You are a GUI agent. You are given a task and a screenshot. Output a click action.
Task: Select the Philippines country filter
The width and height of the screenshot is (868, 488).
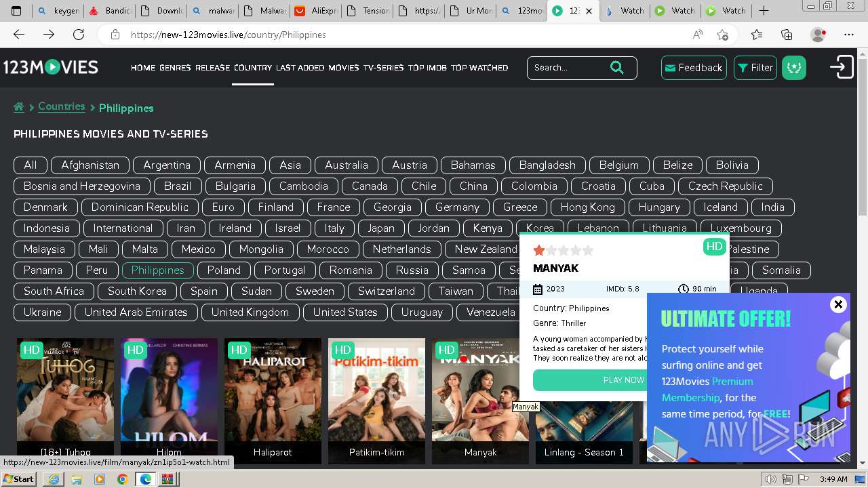tap(158, 270)
